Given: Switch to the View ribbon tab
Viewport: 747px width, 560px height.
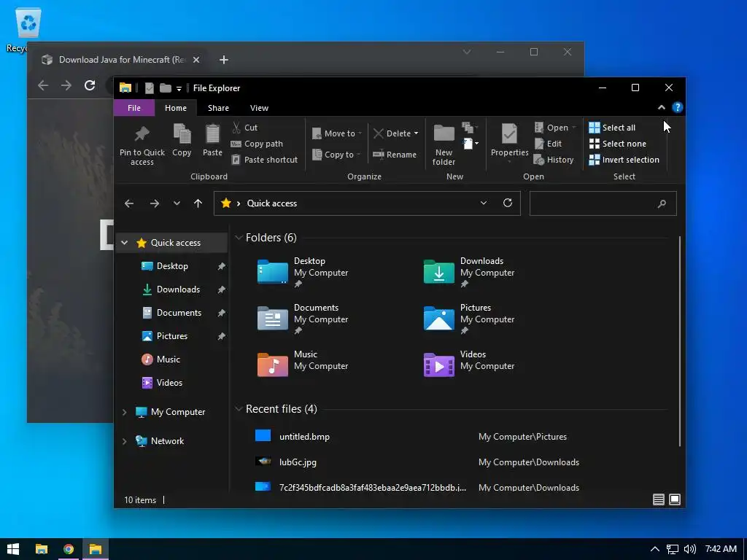Looking at the screenshot, I should (x=259, y=108).
